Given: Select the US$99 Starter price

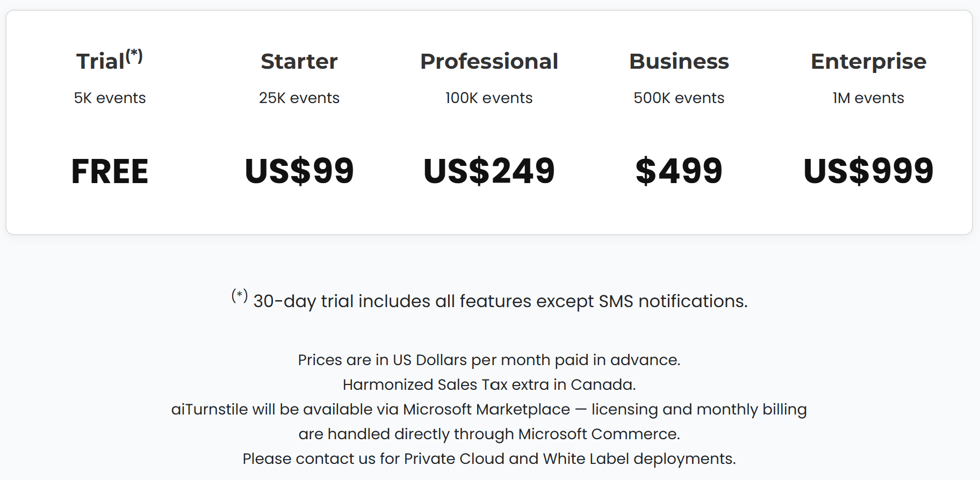Looking at the screenshot, I should click(299, 171).
